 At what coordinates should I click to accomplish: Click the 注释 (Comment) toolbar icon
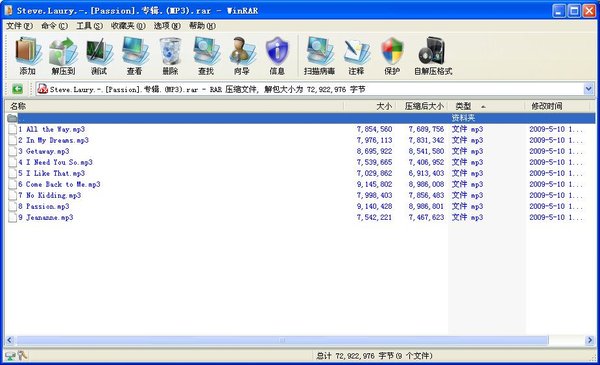(356, 51)
